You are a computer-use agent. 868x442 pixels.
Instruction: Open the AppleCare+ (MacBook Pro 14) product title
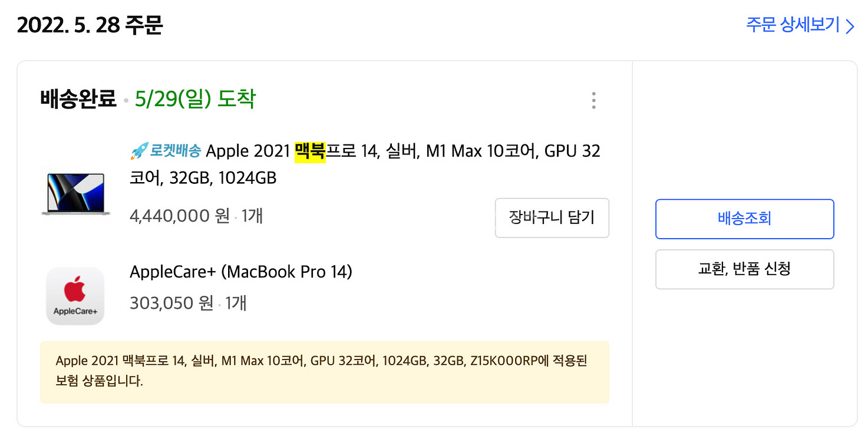point(241,272)
